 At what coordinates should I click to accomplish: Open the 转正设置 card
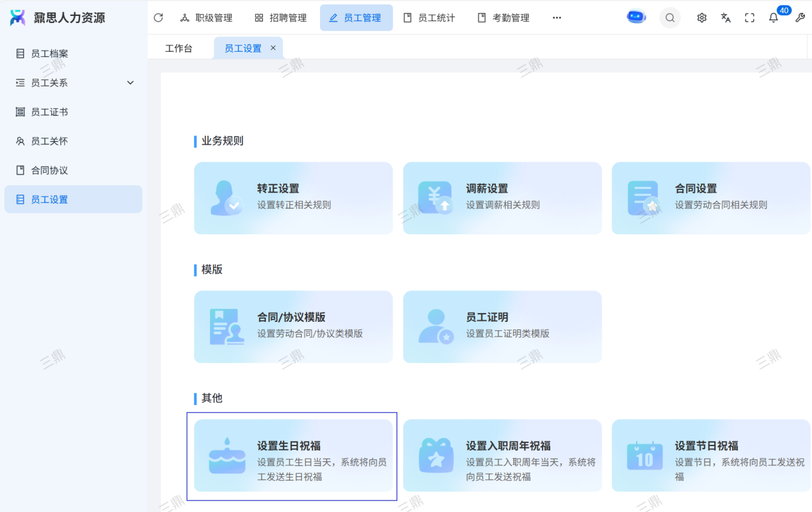coord(293,198)
